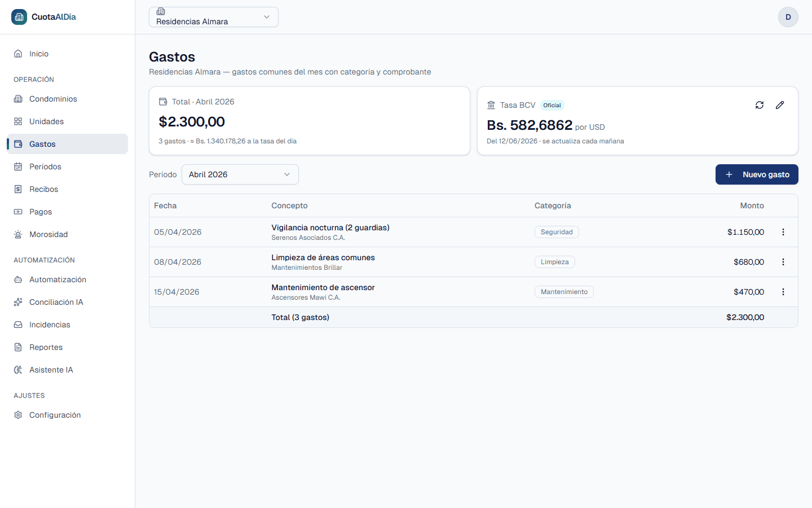Open actions menu for Vigilancia nocturna row
Viewport: 812px width, 508px height.
(783, 232)
